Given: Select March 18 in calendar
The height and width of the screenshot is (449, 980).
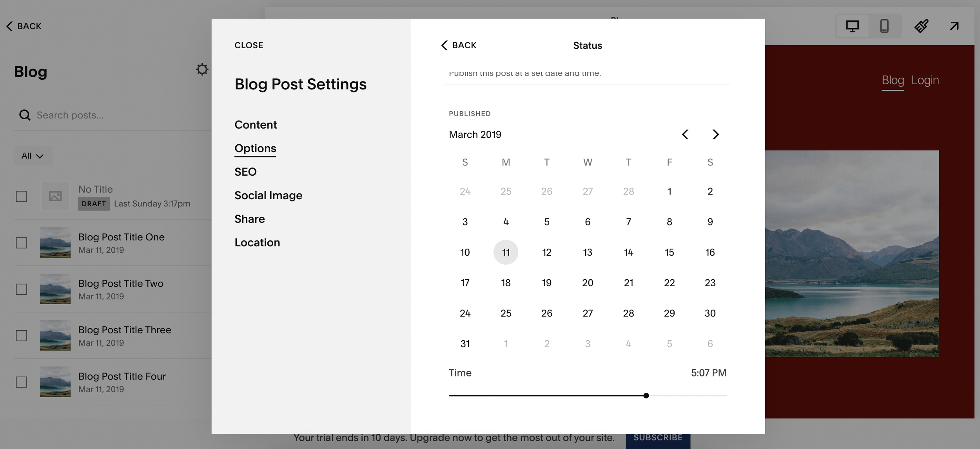Looking at the screenshot, I should pyautogui.click(x=506, y=283).
